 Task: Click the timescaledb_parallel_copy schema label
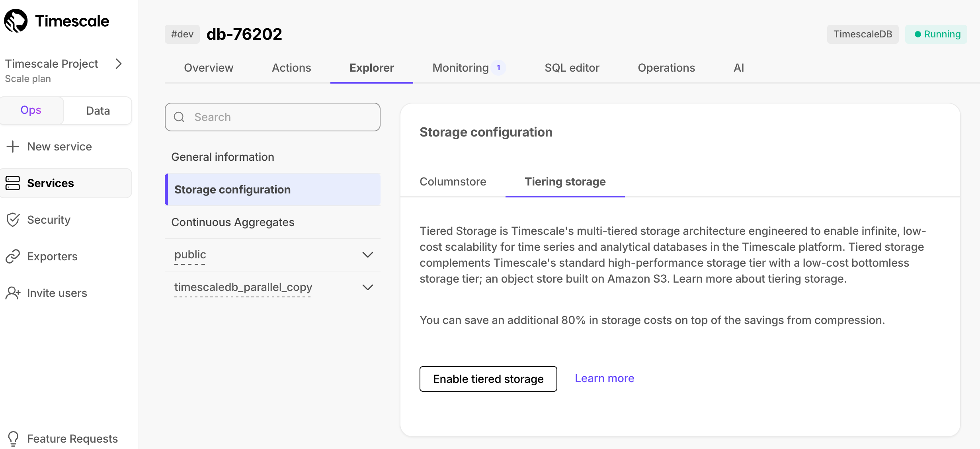pos(243,287)
